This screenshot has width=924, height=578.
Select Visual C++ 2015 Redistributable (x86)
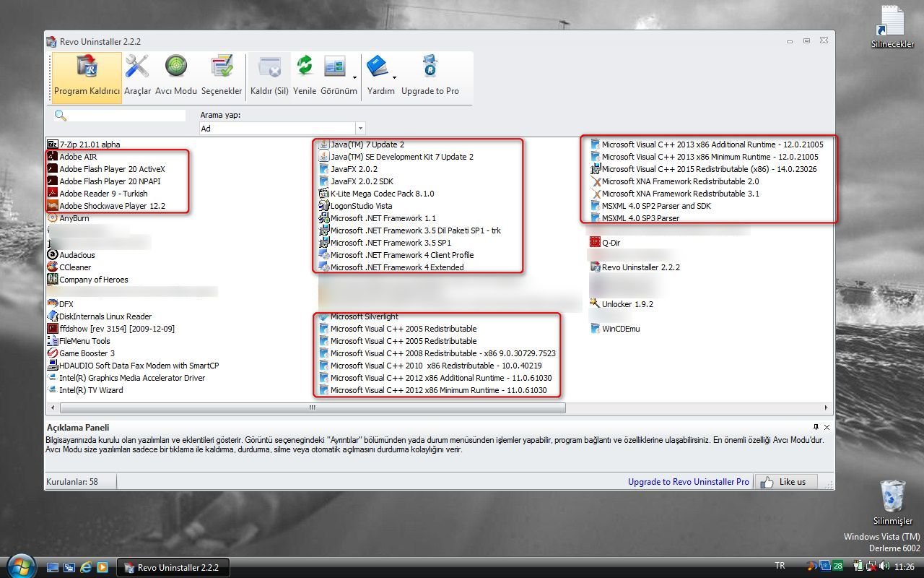click(704, 169)
